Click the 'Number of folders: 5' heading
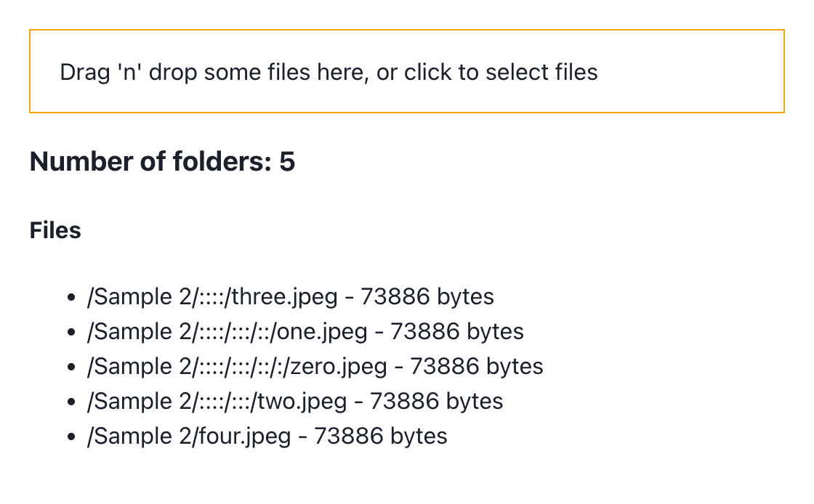Viewport: 814px width, 504px height. [163, 161]
